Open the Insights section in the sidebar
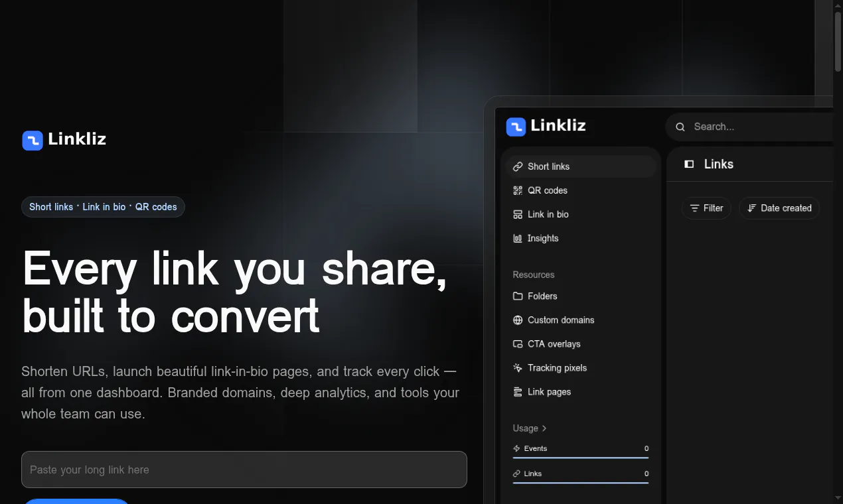The image size is (843, 504). (x=581, y=238)
